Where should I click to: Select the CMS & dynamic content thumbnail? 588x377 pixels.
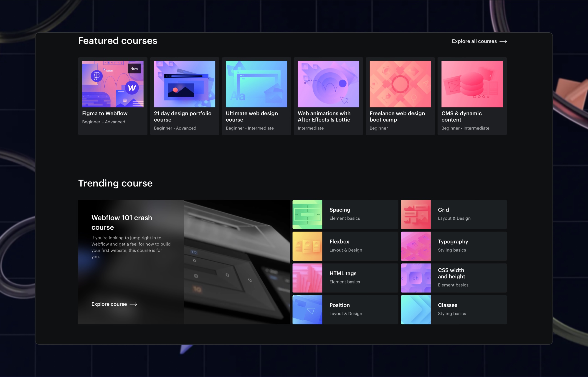pos(472,84)
